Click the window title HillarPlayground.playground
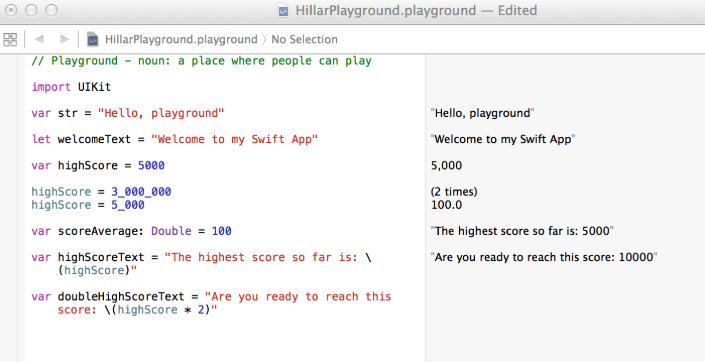Screen dimensions: 705x362 click(385, 11)
